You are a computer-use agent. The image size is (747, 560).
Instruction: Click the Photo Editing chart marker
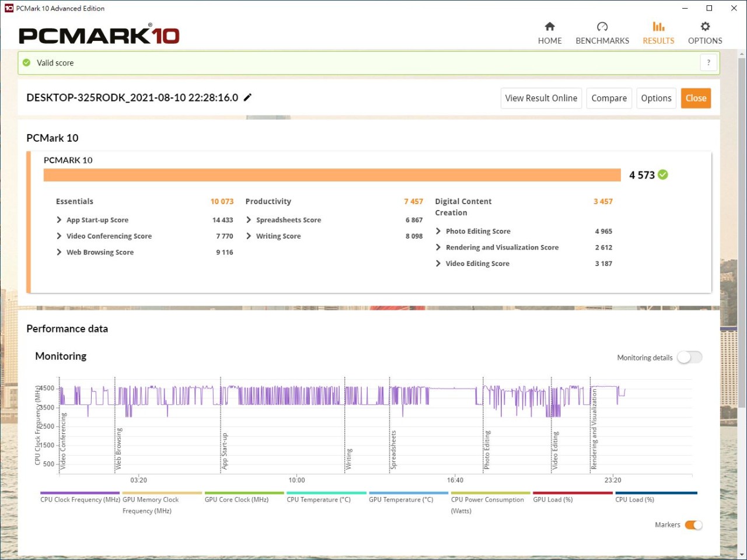coord(487,450)
